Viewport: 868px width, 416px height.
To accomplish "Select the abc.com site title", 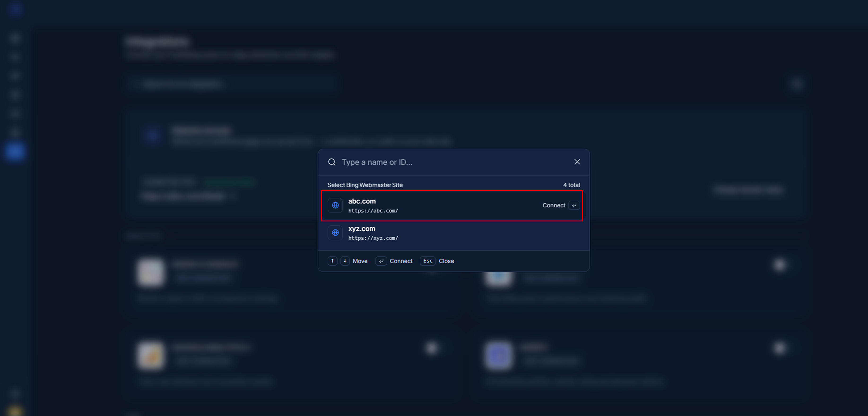I will [362, 201].
